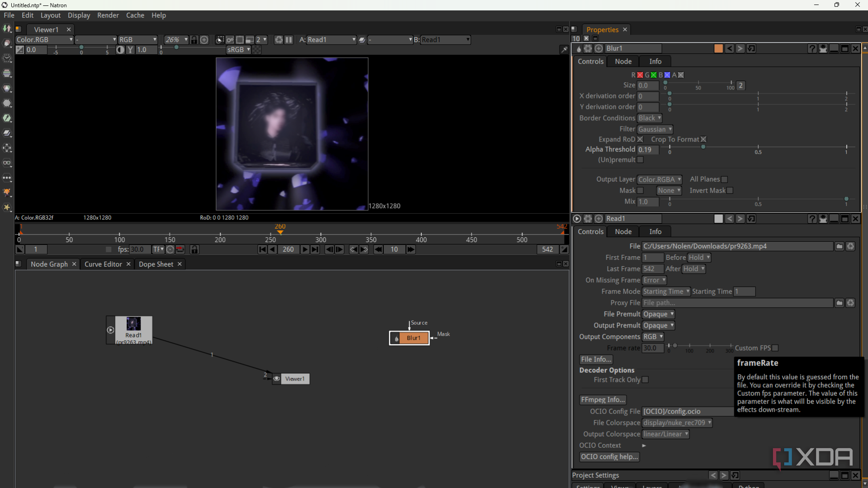This screenshot has height=488, width=868.
Task: Enable the All Planes checkbox
Action: pos(724,179)
